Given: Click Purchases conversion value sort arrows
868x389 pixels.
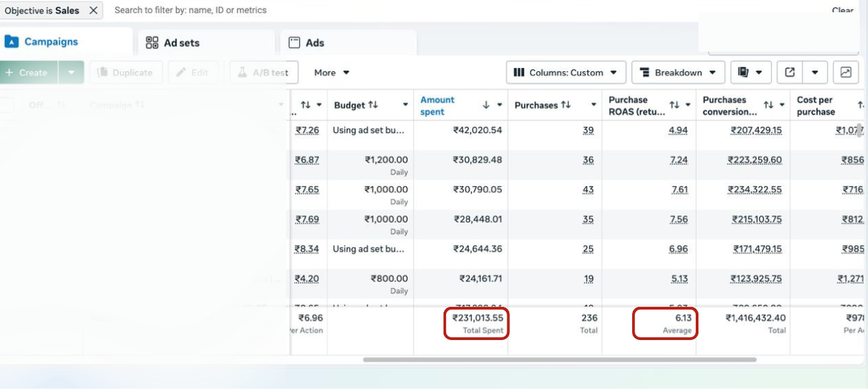Looking at the screenshot, I should pos(768,105).
